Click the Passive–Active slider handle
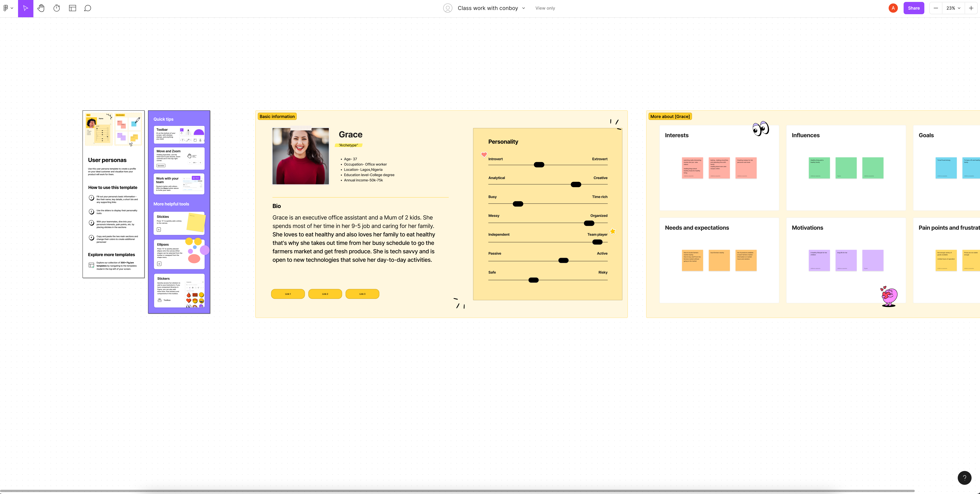The width and height of the screenshot is (980, 494). (x=563, y=260)
